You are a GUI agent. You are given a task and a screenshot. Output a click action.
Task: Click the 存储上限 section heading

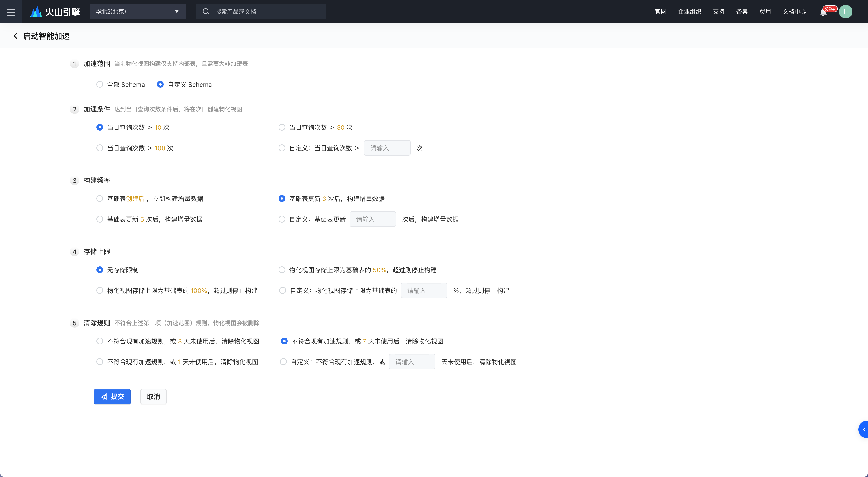coord(97,252)
